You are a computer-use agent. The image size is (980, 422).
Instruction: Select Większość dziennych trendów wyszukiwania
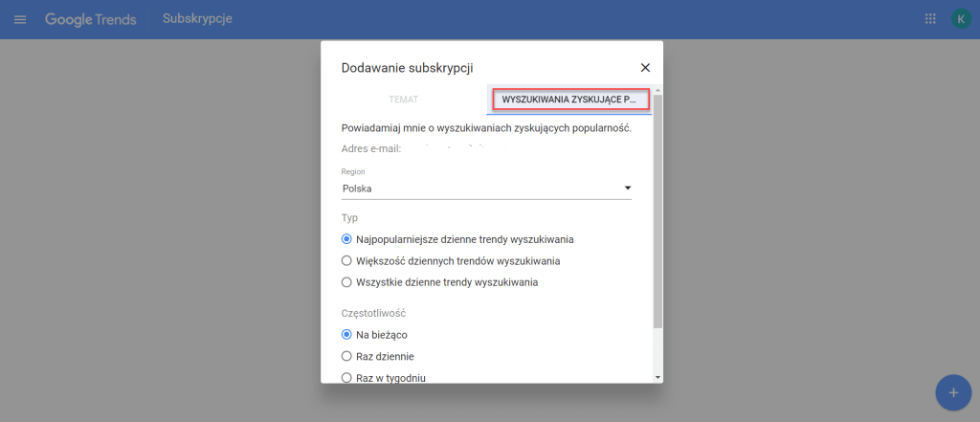click(451, 260)
